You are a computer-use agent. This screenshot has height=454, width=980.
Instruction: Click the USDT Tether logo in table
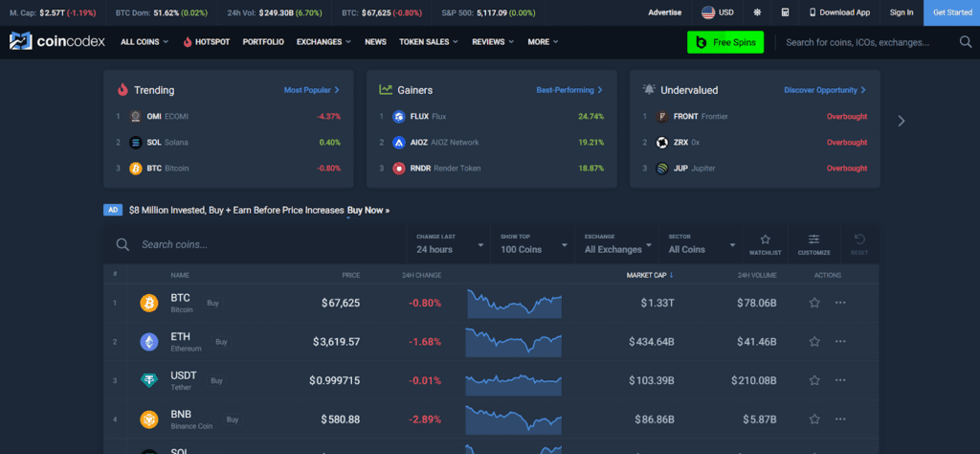[x=149, y=380]
